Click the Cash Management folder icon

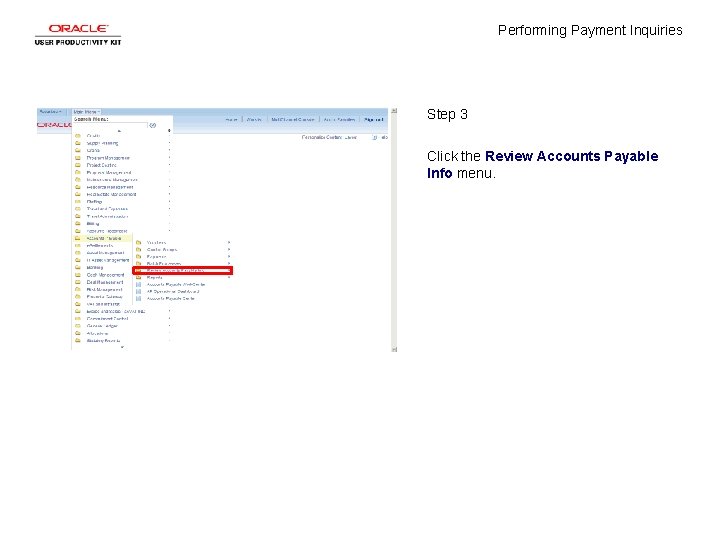click(x=78, y=275)
